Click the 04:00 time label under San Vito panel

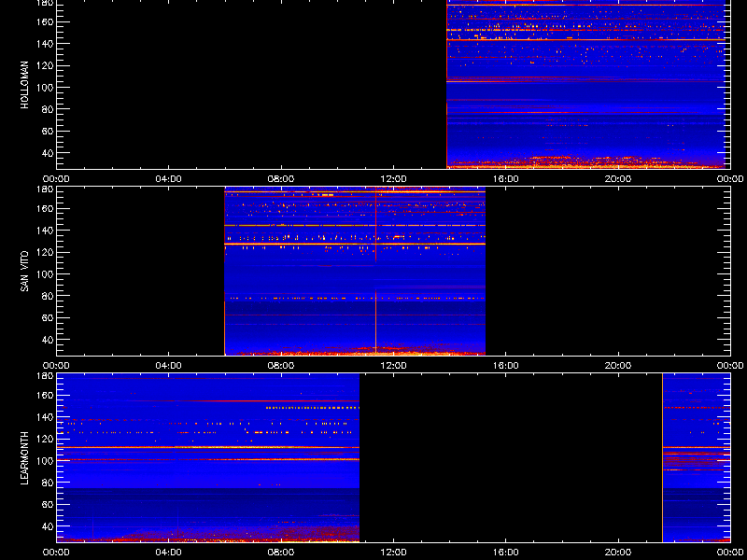tap(169, 366)
